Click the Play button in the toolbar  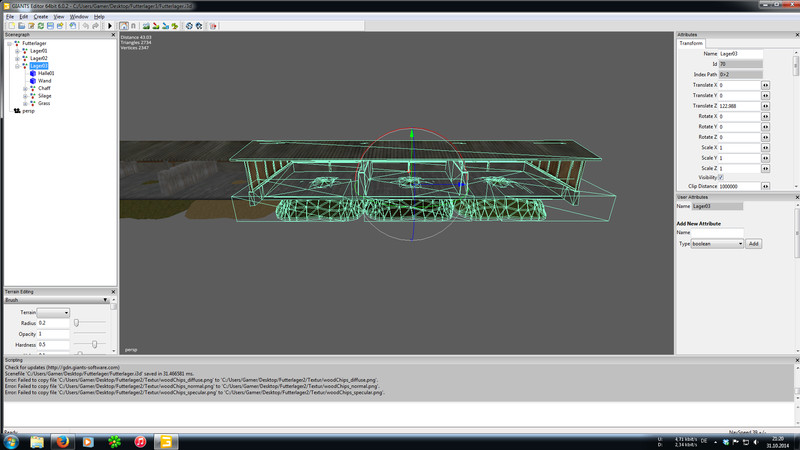pyautogui.click(x=109, y=26)
